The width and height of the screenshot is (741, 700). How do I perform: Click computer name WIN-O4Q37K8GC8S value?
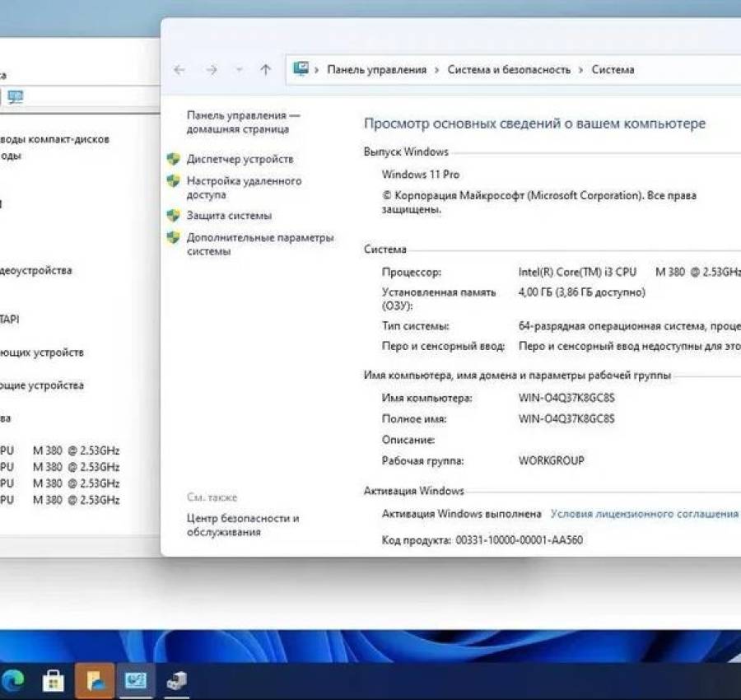[x=566, y=398]
